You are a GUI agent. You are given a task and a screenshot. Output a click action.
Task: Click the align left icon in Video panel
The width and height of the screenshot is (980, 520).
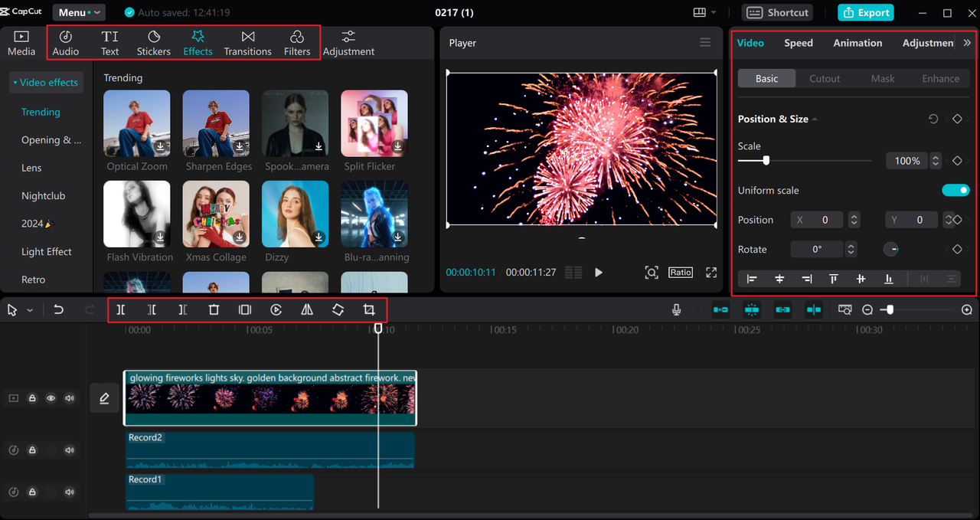pos(752,279)
